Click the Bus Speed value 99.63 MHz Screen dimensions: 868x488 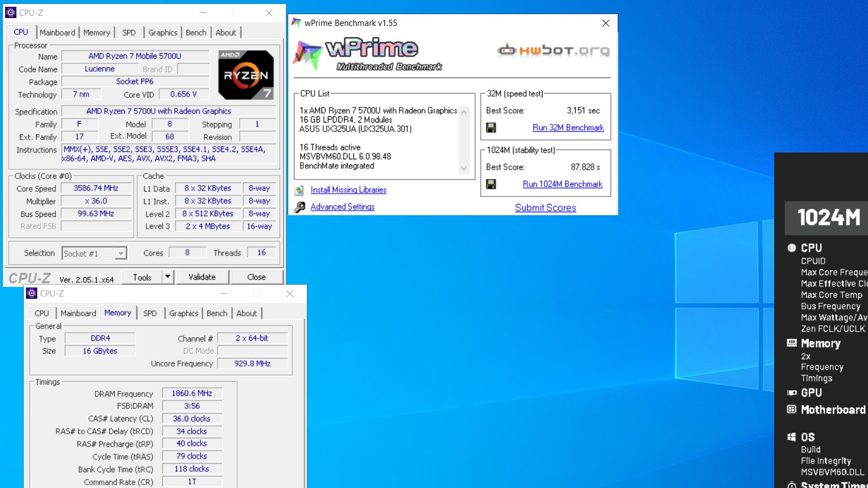click(96, 213)
